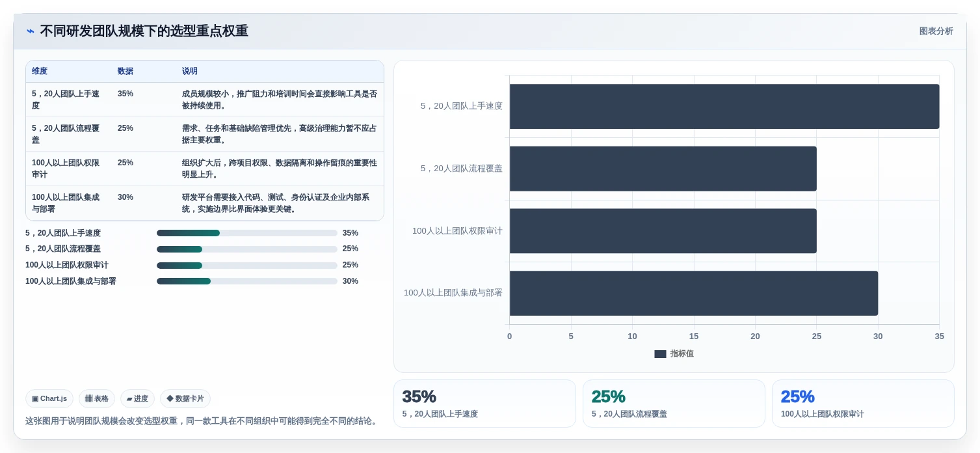This screenshot has height=453, width=980.
Task: Click the chart bar for 100人以上团队权限审计
Action: click(x=663, y=231)
